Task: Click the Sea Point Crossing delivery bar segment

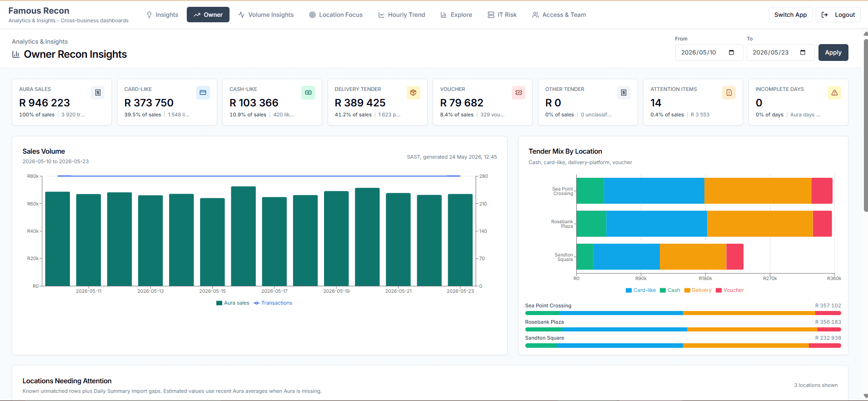Action: pyautogui.click(x=758, y=190)
